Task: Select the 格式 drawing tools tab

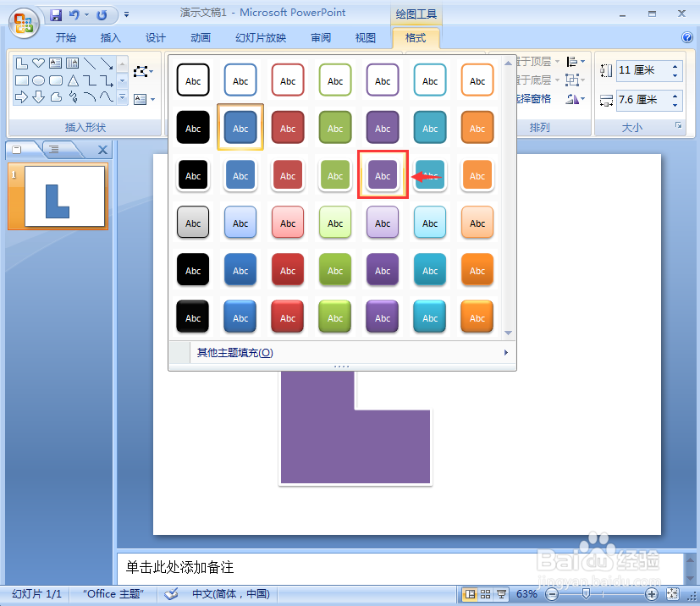Action: [x=416, y=38]
